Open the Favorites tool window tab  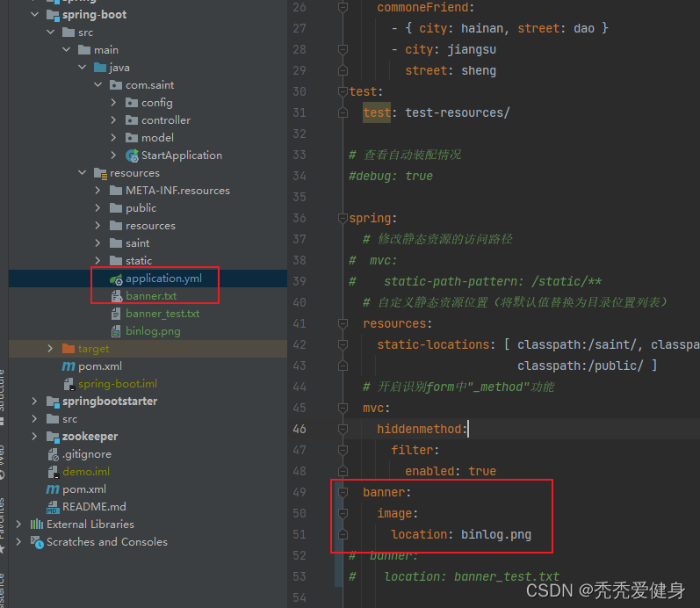tap(4, 518)
